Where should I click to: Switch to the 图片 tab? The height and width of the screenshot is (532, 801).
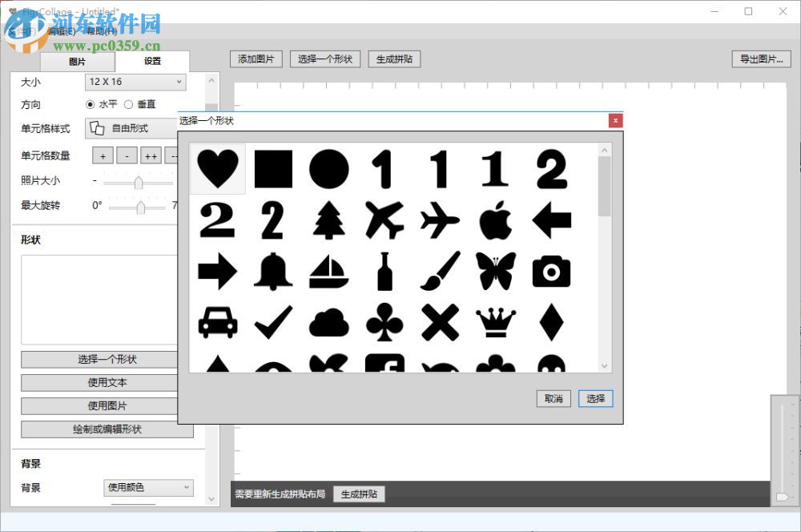pos(76,61)
